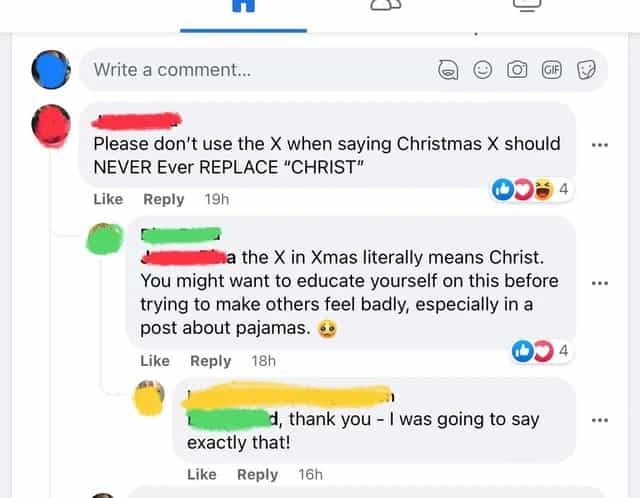Like the 'Please don't use the X' comment

point(108,199)
